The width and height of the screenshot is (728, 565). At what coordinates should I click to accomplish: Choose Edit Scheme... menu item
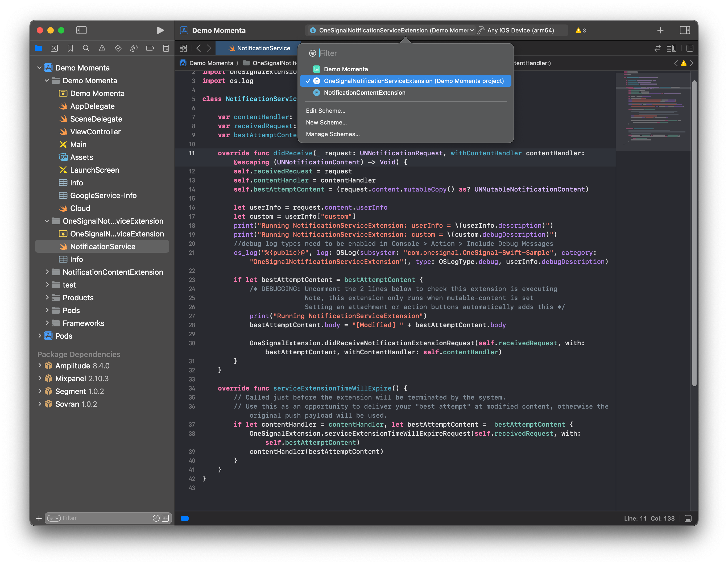[x=326, y=111]
